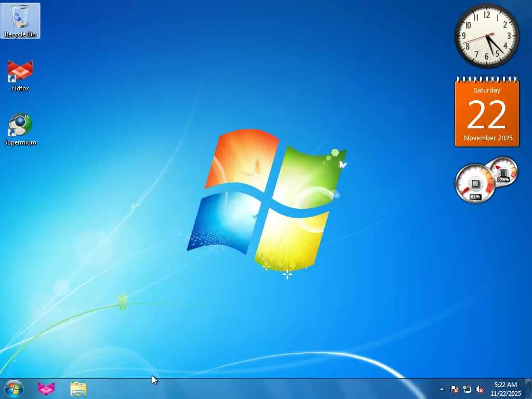Open the Action Center flag icon
The image size is (532, 399).
coord(454,389)
